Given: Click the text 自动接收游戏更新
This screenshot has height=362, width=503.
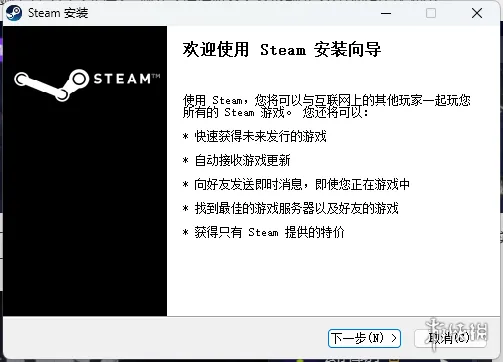Looking at the screenshot, I should (242, 160).
